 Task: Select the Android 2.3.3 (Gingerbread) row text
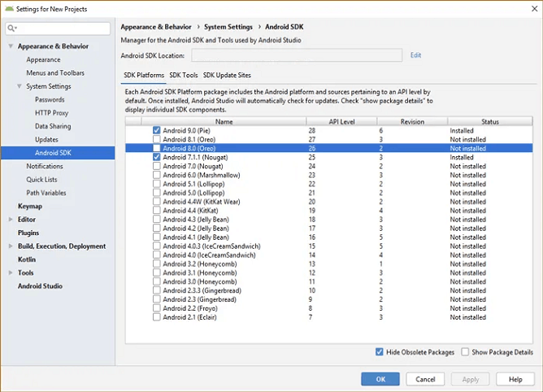[202, 290]
